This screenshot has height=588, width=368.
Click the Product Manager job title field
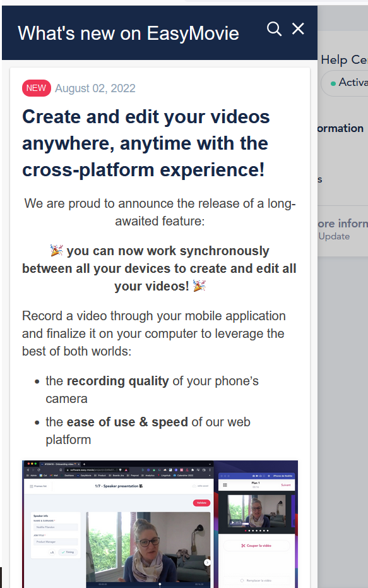click(56, 542)
